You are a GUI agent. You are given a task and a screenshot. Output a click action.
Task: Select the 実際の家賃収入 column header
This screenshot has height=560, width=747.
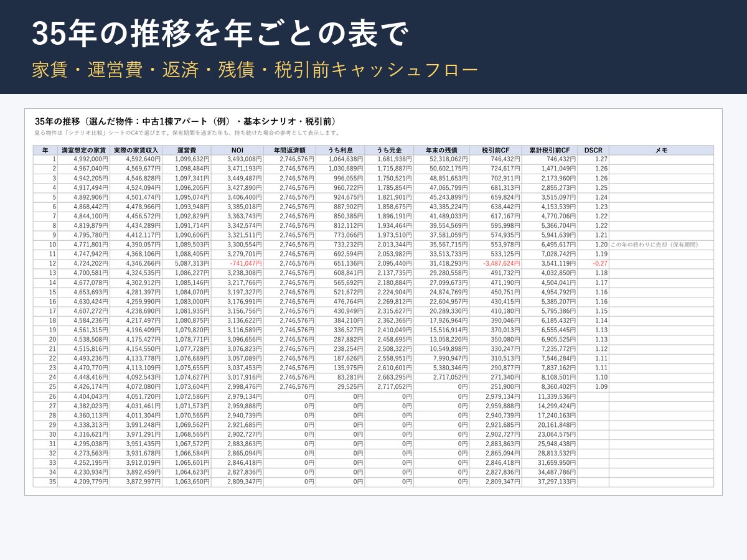136,150
